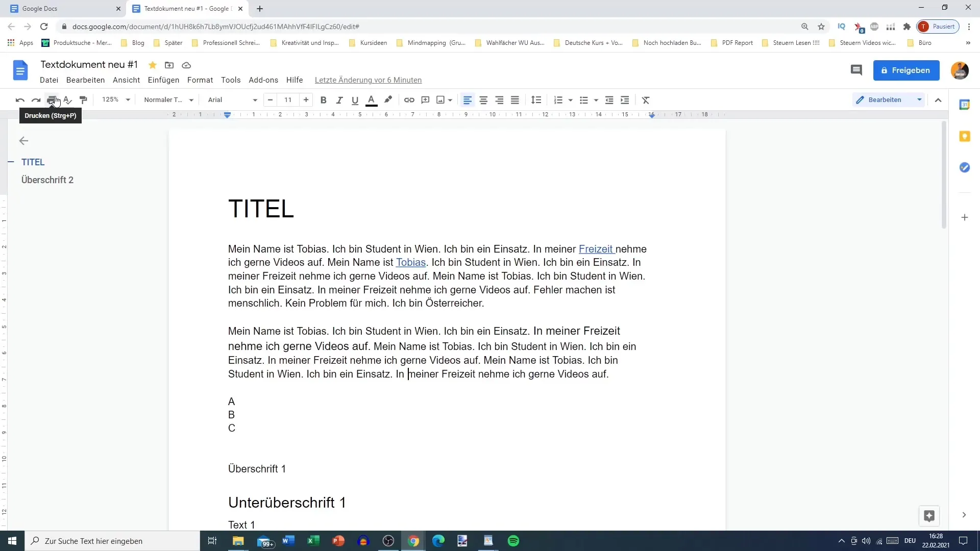Click the Bold formatting icon
This screenshot has width=980, height=551.
point(323,99)
